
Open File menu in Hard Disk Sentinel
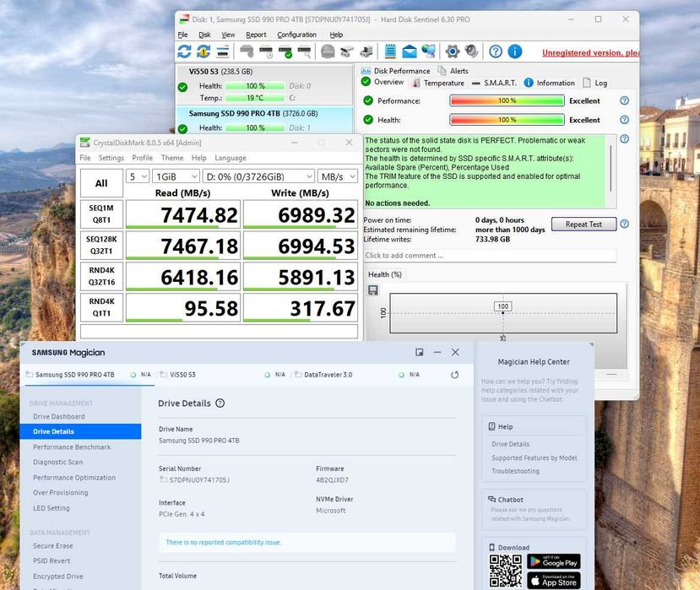point(182,35)
